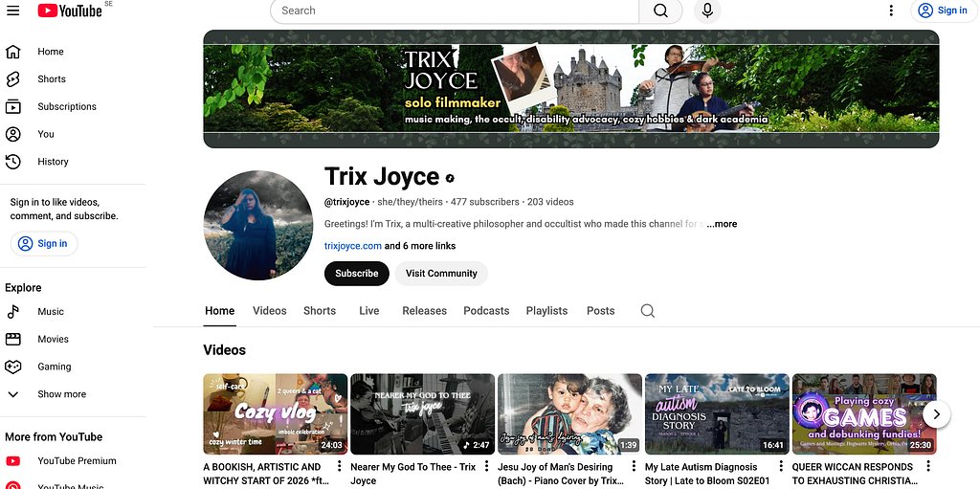The image size is (980, 489).
Task: Activate voice search microphone
Action: (x=707, y=11)
